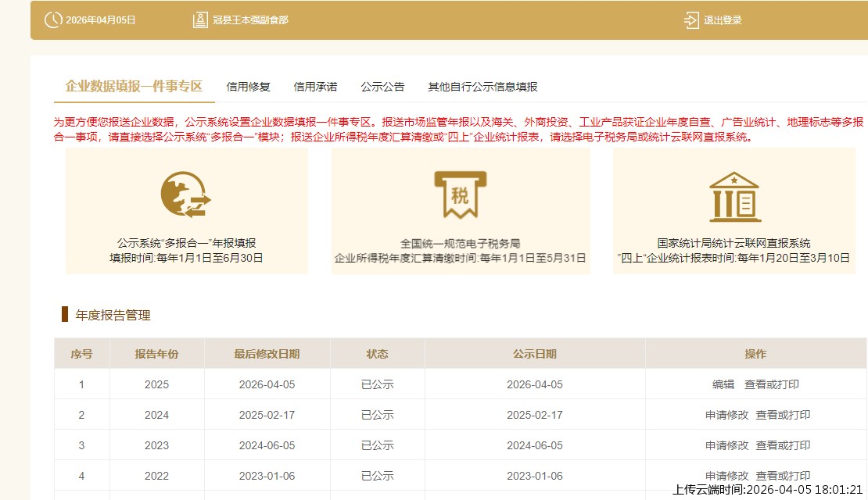Open the 其他自行公示信息填报 tab
This screenshot has height=500, width=868.
click(482, 87)
